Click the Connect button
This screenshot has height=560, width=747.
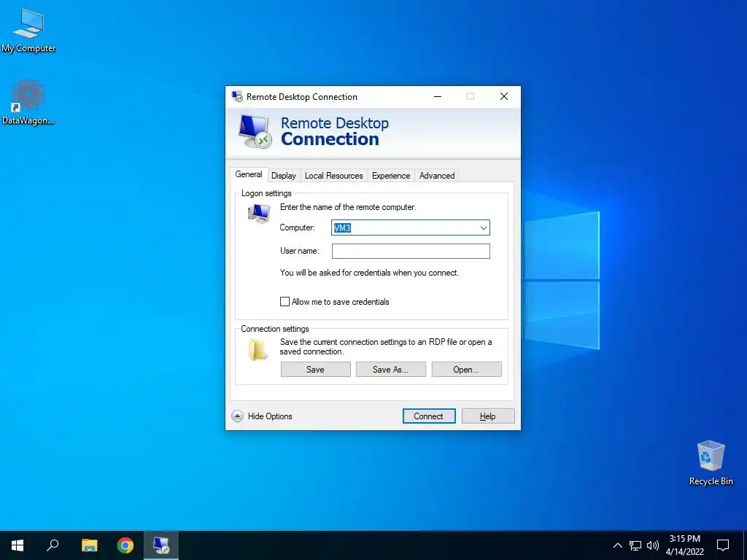pyautogui.click(x=429, y=416)
